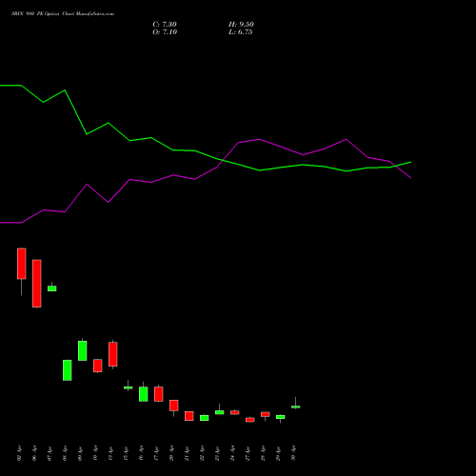The width and height of the screenshot is (476, 476).
Task: Select the 24 Apr date label
Action: [x=232, y=453]
